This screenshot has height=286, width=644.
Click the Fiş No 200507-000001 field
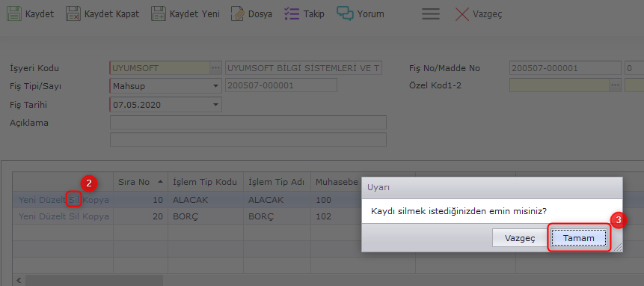(x=565, y=68)
